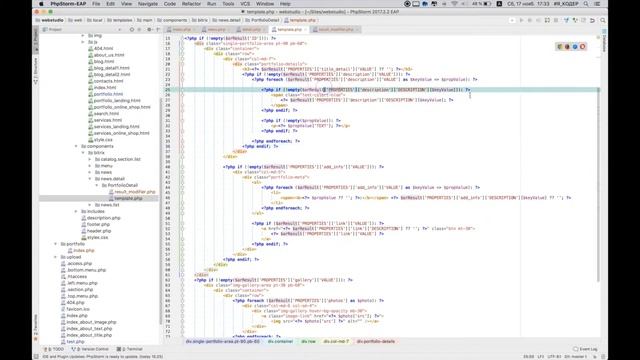640x360 pixels.
Task: Click news.detail breadcrumb in navigation bar
Action: point(227,20)
